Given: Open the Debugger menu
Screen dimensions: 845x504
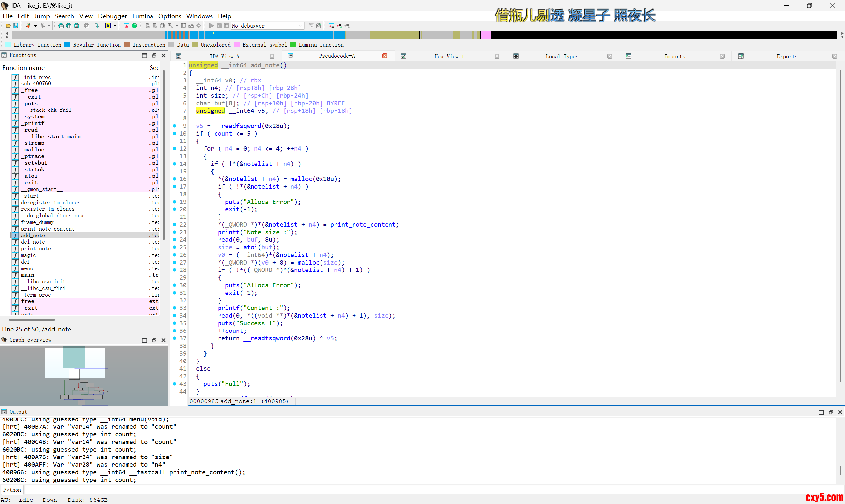Looking at the screenshot, I should pos(112,16).
